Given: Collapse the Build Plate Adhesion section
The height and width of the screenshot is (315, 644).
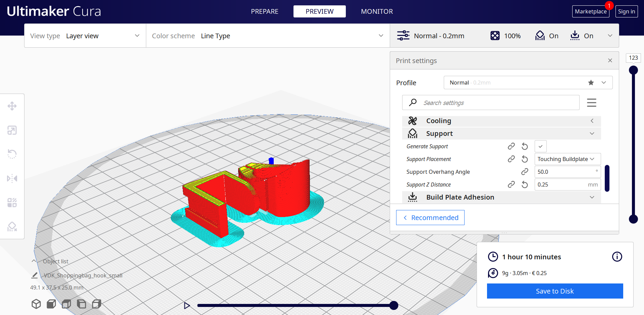Looking at the screenshot, I should [x=501, y=197].
